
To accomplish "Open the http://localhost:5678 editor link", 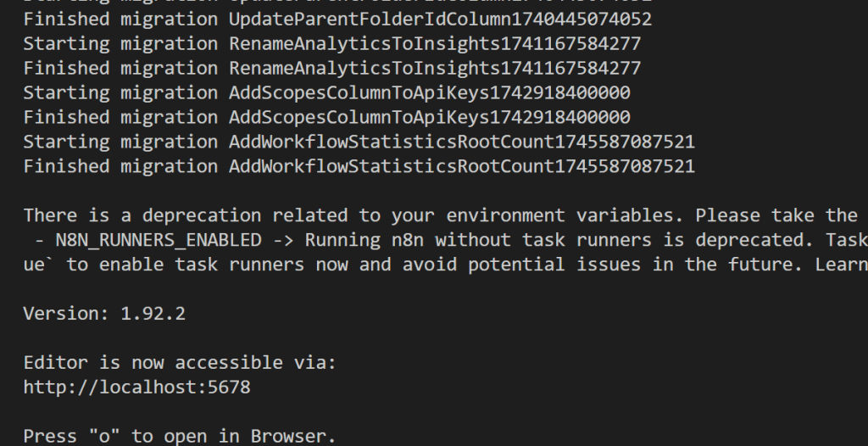I will click(x=136, y=387).
